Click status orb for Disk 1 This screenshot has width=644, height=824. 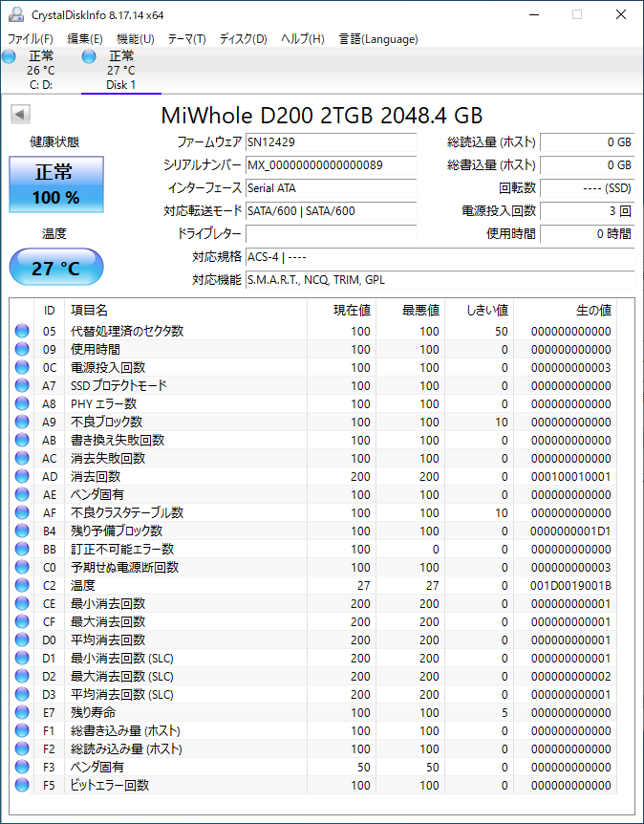tap(89, 56)
